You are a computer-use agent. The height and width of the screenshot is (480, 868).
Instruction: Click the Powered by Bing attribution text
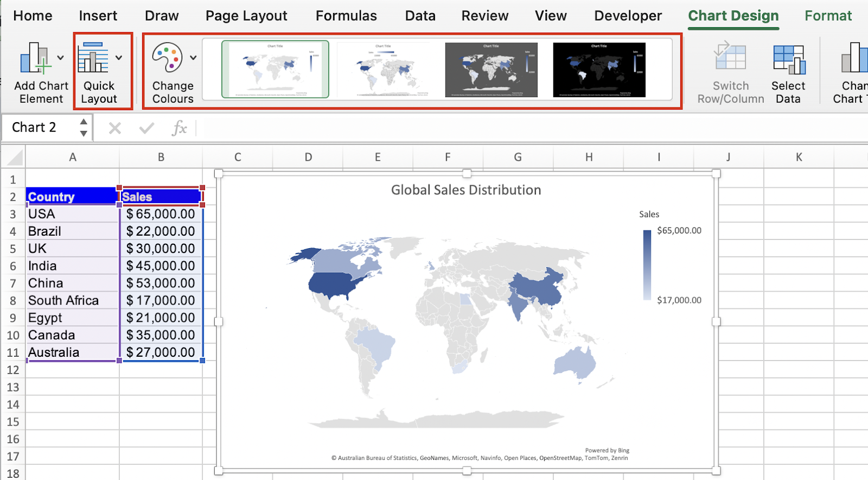pyautogui.click(x=607, y=451)
